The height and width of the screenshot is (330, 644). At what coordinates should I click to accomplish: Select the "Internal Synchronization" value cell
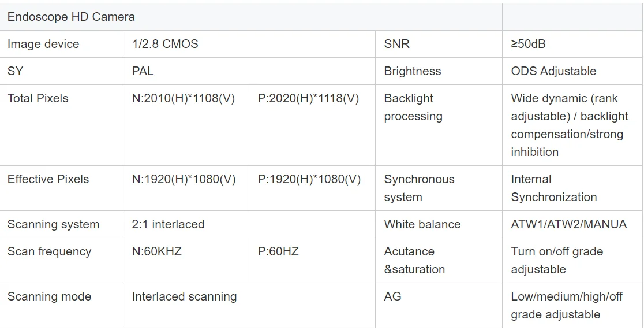[x=553, y=188]
